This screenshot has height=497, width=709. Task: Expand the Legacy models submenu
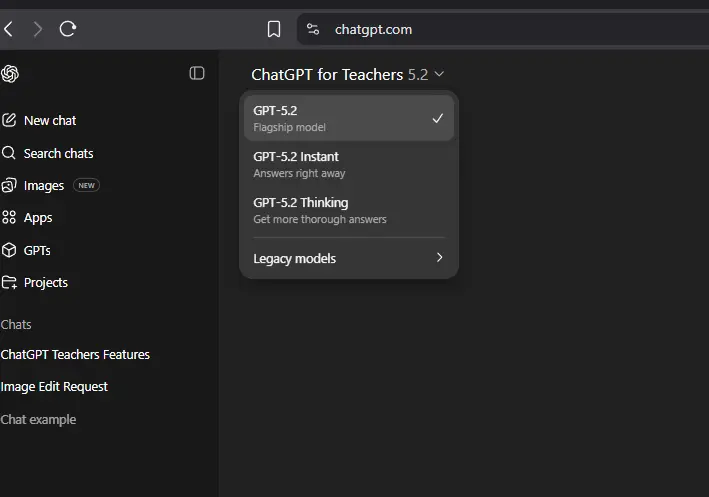(x=349, y=258)
